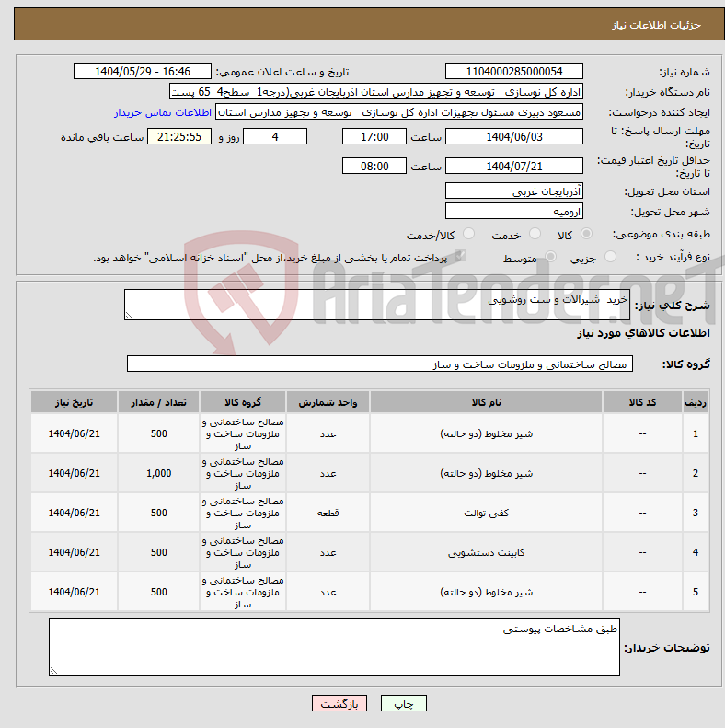
Task: Select the کالا/خدمت radio button
Action: [469, 234]
